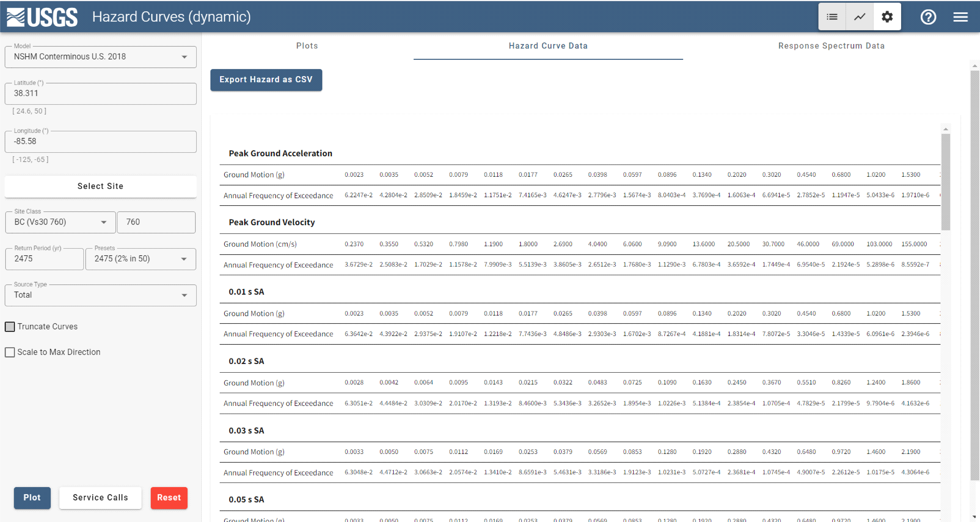Click Export Hazard as CSV button
Screen dimensions: 980x522
coord(266,80)
